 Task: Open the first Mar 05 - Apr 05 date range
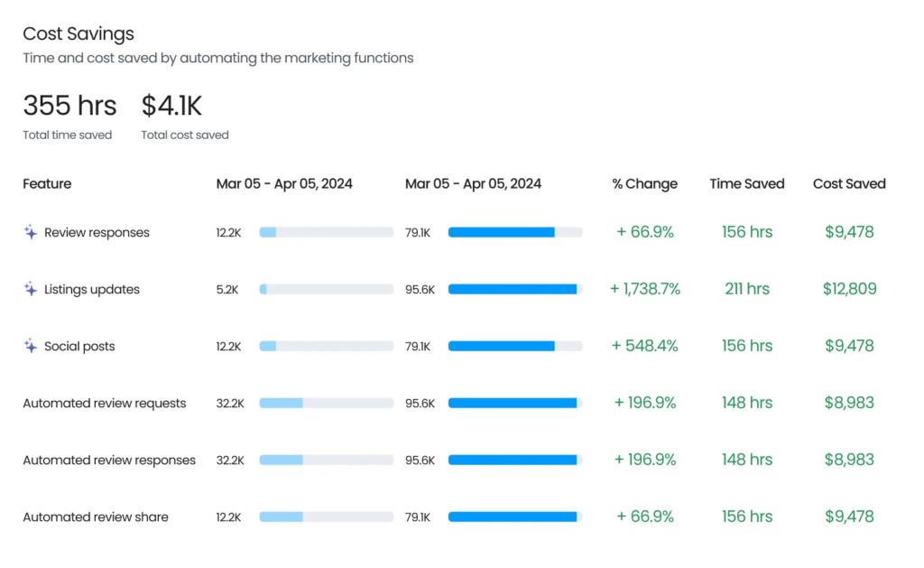[283, 183]
